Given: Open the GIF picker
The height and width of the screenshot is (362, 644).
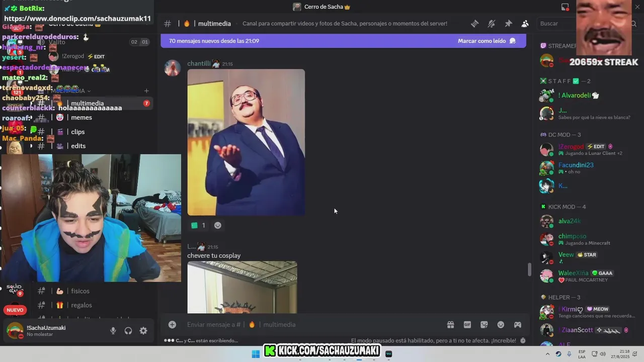Looking at the screenshot, I should click(x=467, y=325).
